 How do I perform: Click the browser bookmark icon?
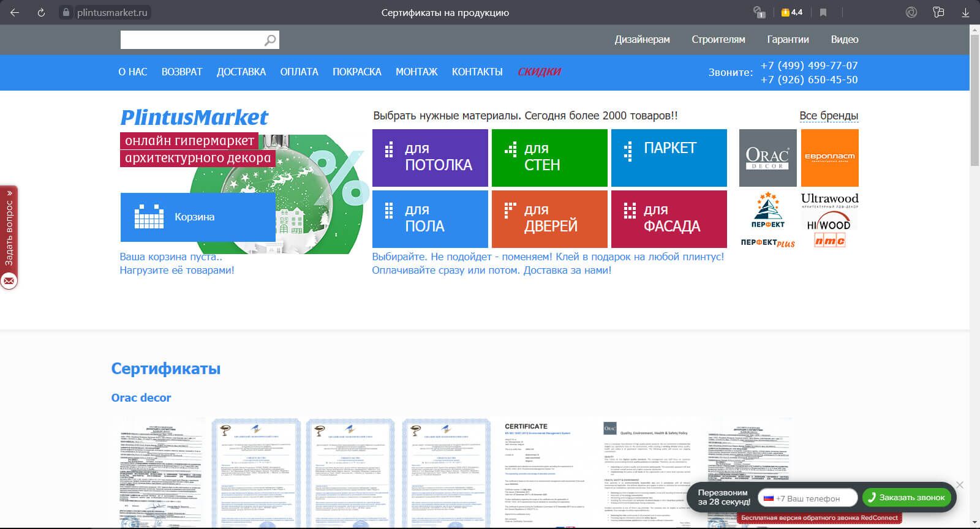(x=823, y=12)
